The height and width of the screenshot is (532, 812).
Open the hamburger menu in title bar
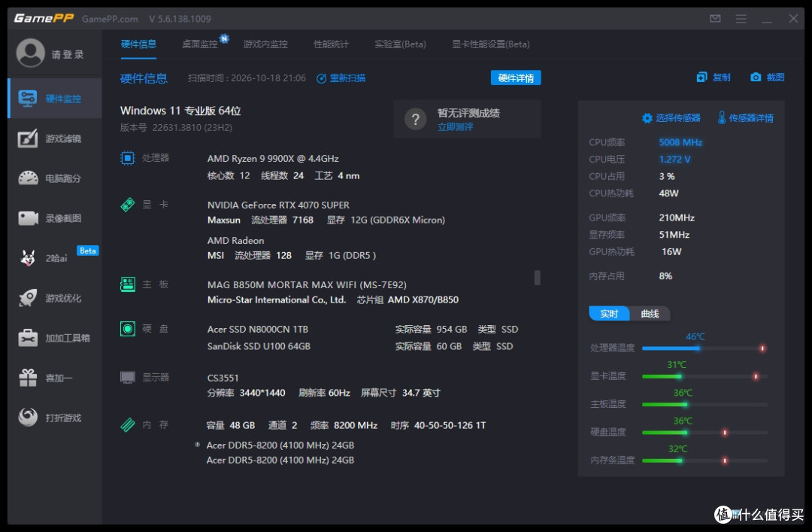[741, 19]
